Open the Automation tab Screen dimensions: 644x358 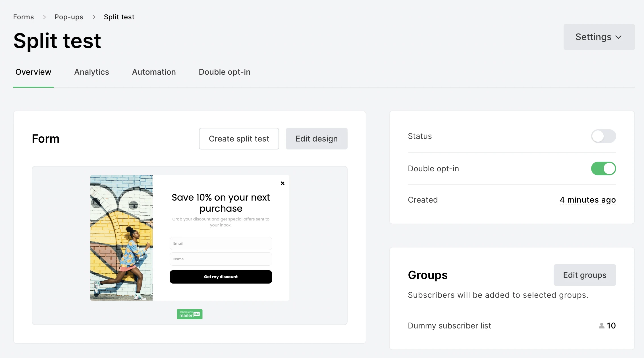pos(154,72)
